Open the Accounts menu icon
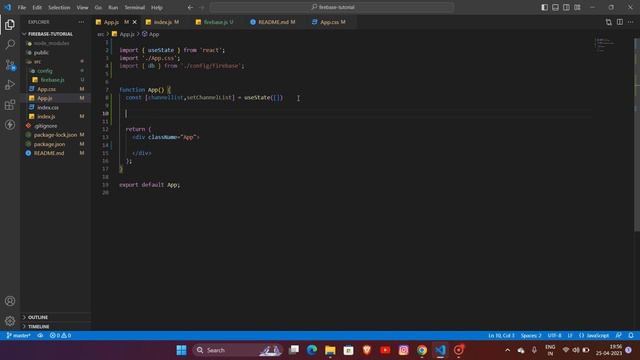640x360 pixels. (x=10, y=301)
